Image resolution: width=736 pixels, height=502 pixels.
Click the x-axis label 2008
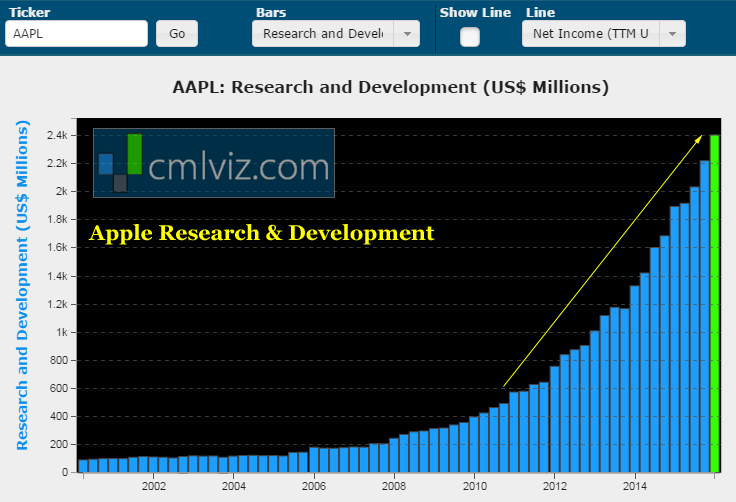[394, 486]
